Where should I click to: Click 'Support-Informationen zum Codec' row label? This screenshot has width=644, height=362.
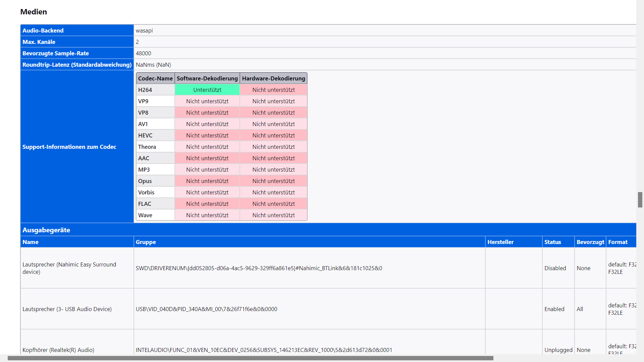[x=69, y=147]
